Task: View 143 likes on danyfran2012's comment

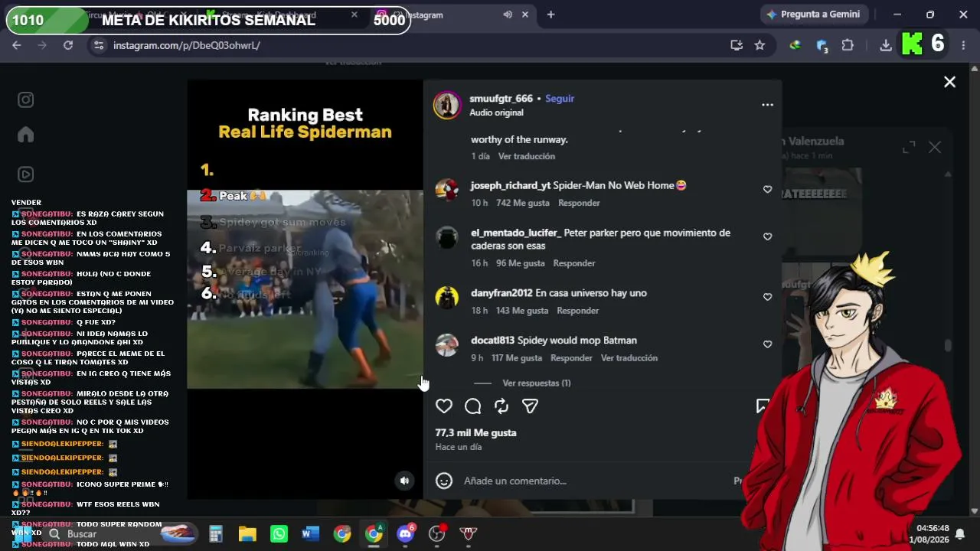Action: [522, 311]
